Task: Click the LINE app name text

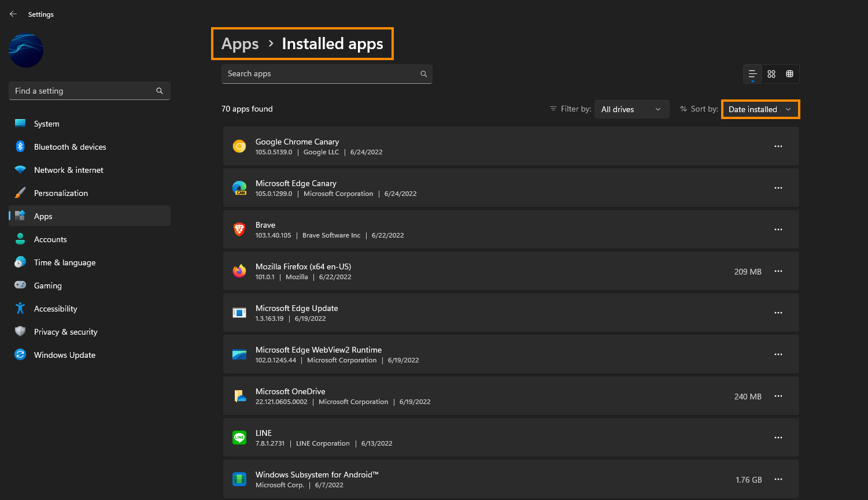Action: pyautogui.click(x=264, y=433)
